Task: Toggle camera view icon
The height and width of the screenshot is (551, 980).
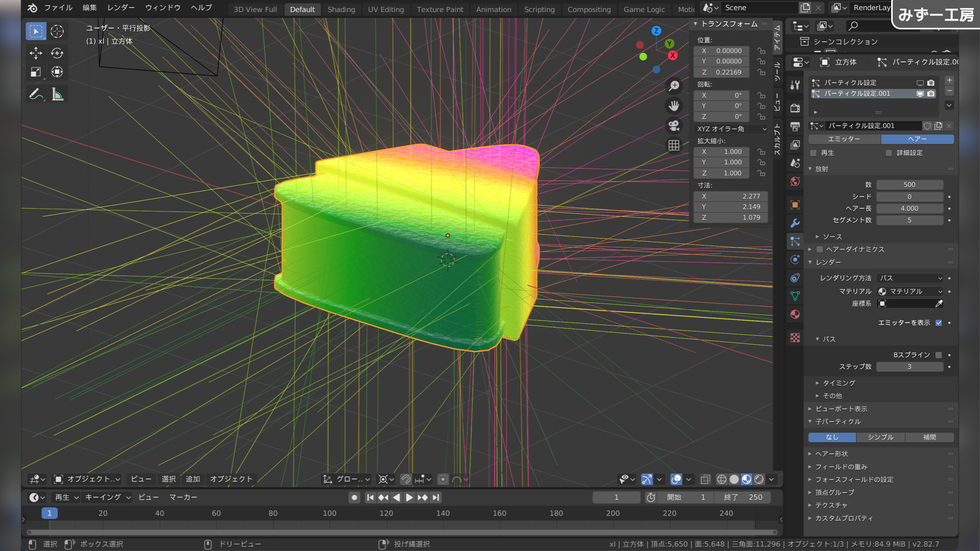Action: point(674,126)
